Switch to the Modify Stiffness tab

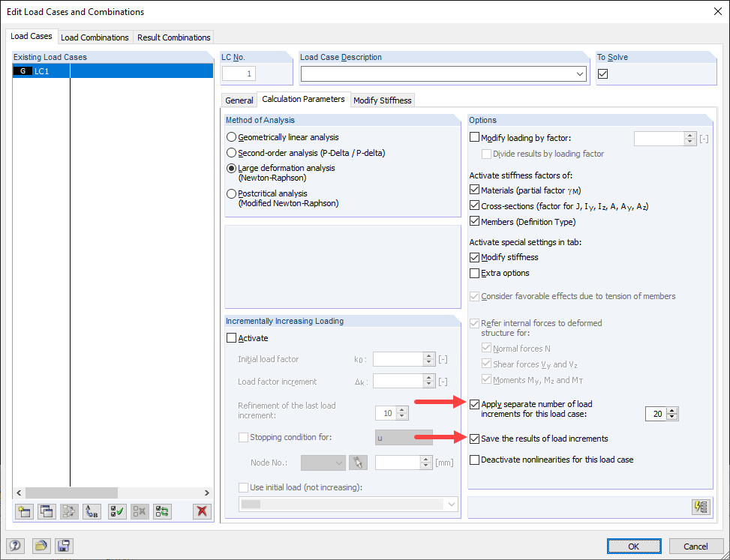pos(383,100)
